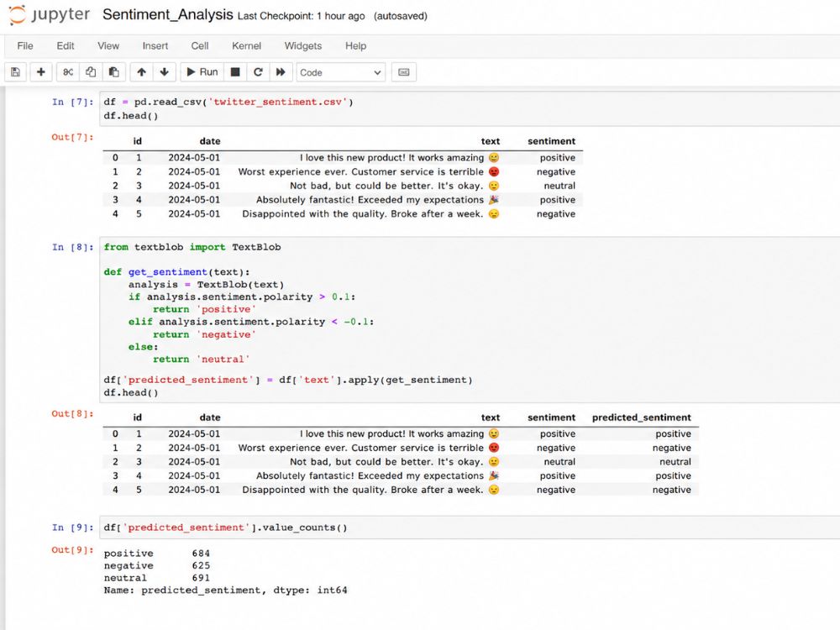Open the Cell menu
This screenshot has height=630, width=840.
coord(200,46)
